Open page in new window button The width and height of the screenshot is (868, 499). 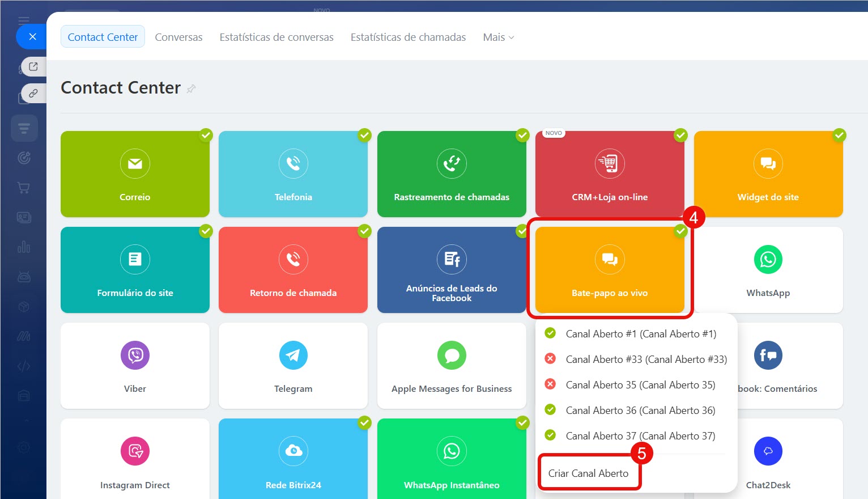[x=33, y=66]
